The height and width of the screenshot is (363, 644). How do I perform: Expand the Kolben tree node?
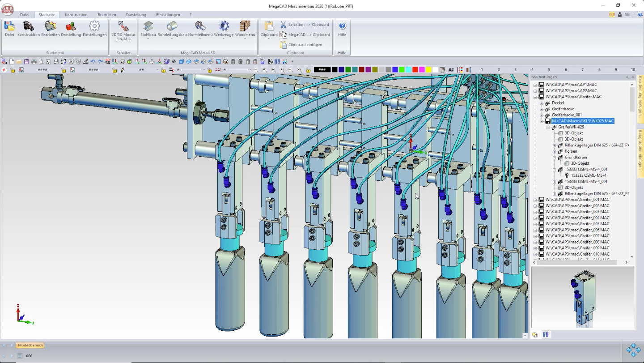click(554, 151)
